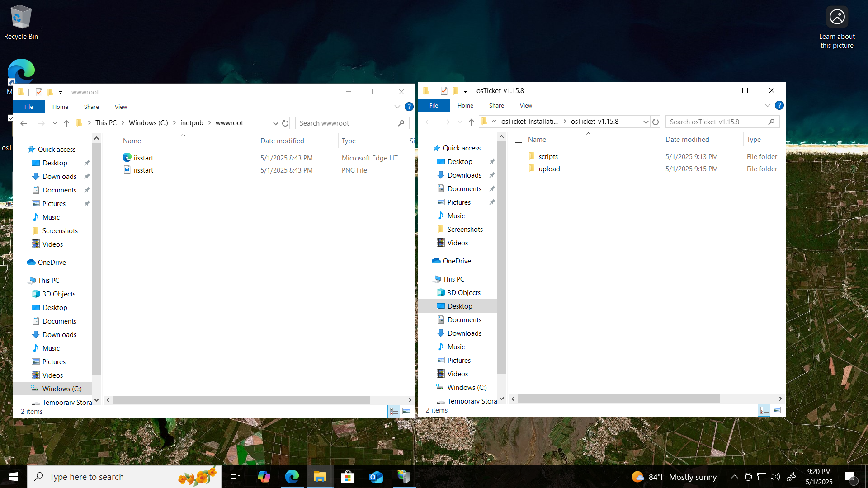The height and width of the screenshot is (488, 868).
Task: Switch osTicket window to large icons view
Action: [777, 410]
